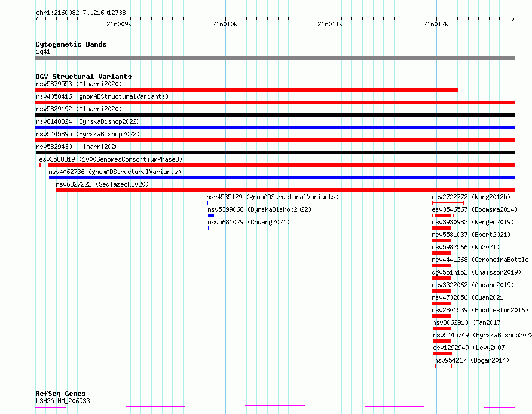
Task: Click the Cytogenetic Bands track title
Action: tap(71, 44)
